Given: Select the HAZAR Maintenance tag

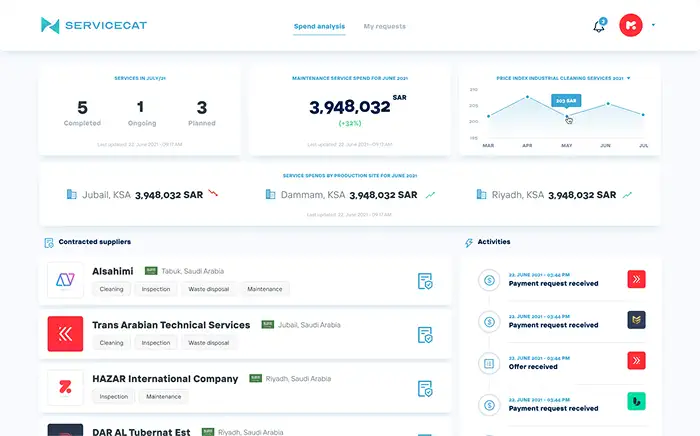Looking at the screenshot, I should pos(164,396).
